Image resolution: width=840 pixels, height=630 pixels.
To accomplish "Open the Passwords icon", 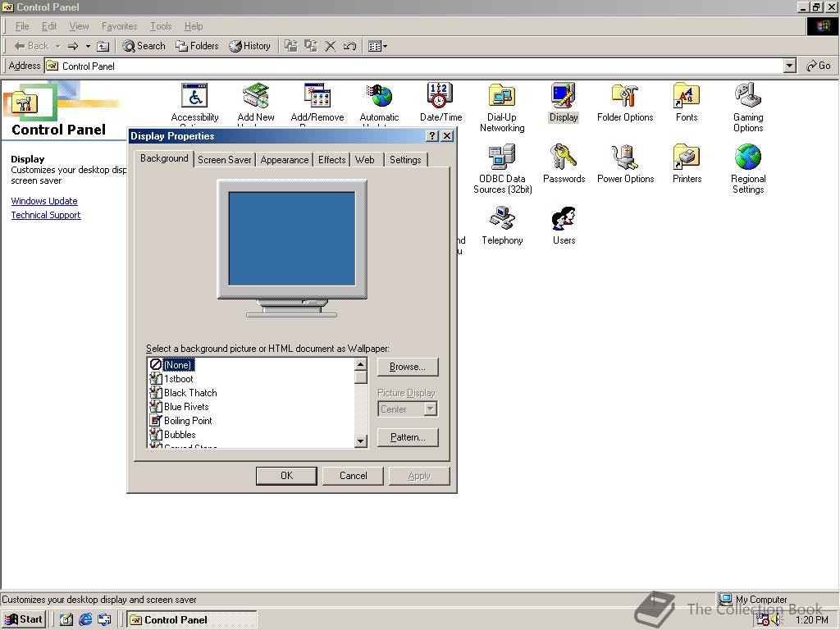I will point(564,158).
